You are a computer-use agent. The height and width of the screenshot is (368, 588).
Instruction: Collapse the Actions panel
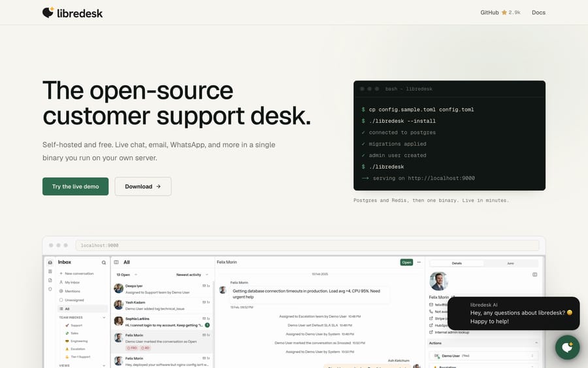(536, 343)
